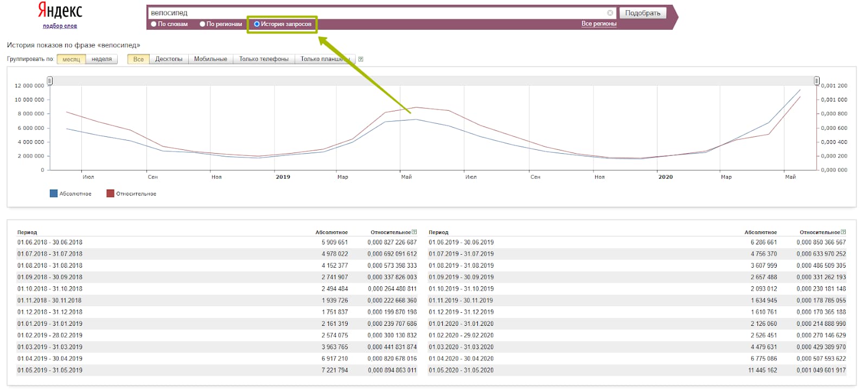Group the data by неделя
The width and height of the screenshot is (868, 391).
(101, 59)
